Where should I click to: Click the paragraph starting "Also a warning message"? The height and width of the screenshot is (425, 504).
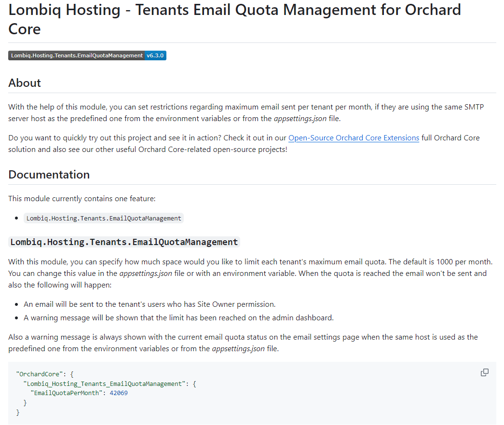click(243, 343)
